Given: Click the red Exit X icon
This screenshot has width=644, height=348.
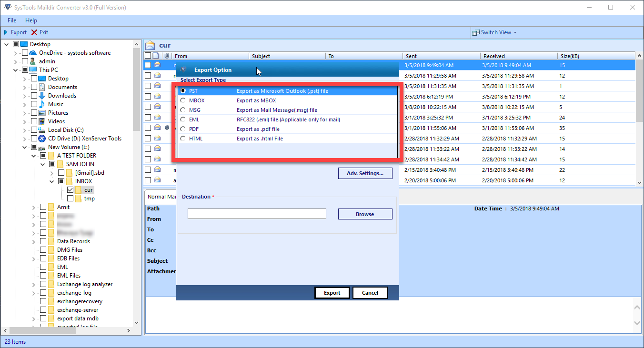Looking at the screenshot, I should coord(34,32).
